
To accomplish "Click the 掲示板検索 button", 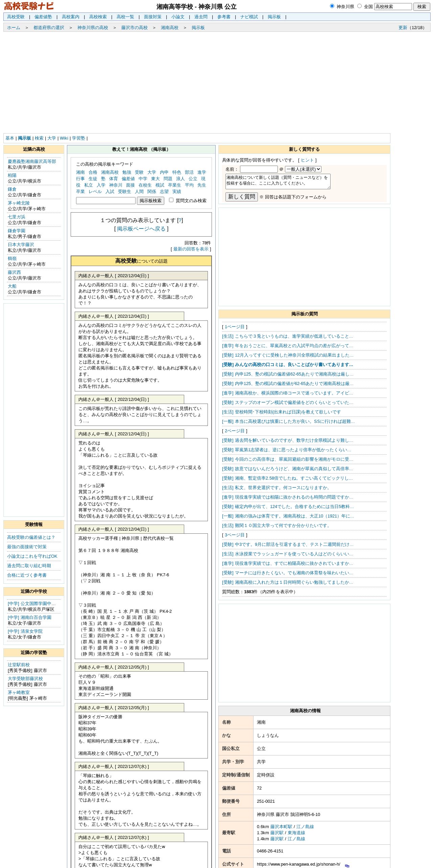I will 150,201.
